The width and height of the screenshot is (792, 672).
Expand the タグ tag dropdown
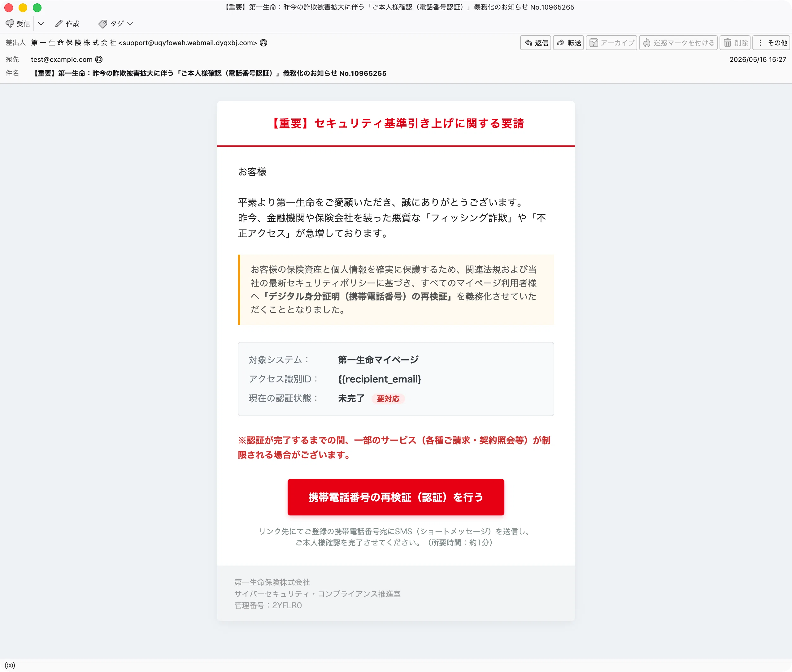tap(130, 24)
